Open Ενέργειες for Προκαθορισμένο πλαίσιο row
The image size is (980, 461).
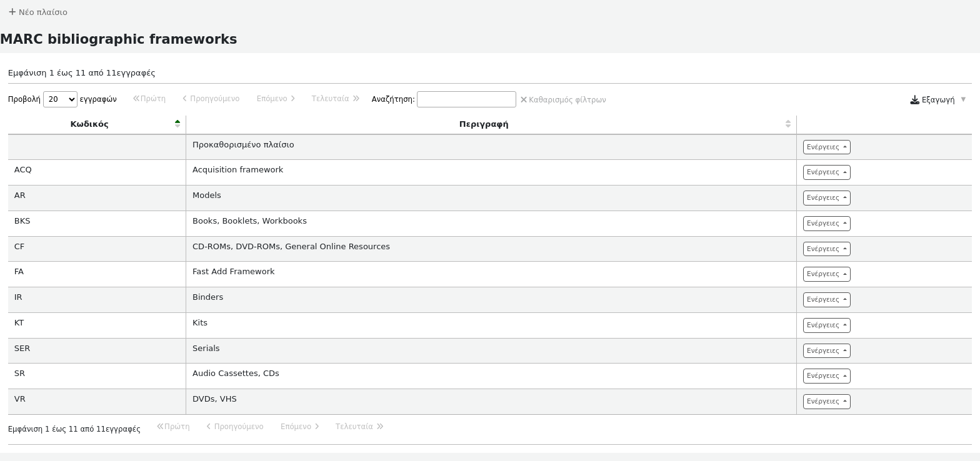(x=826, y=147)
